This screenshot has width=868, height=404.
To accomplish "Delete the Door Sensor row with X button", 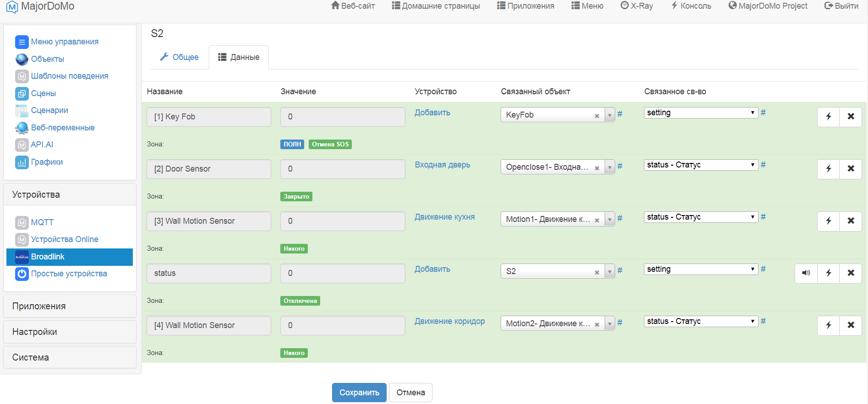I will tap(851, 169).
